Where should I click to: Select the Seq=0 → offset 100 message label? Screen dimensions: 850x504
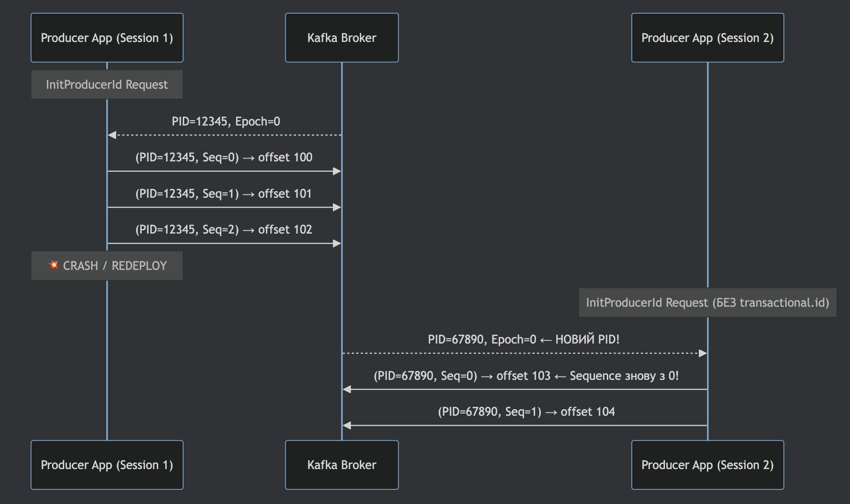224,158
